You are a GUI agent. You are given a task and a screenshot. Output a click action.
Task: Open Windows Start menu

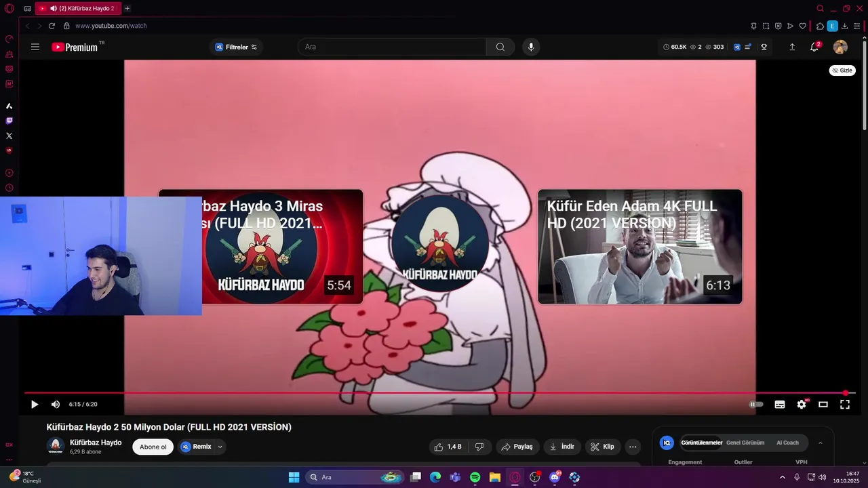click(294, 477)
